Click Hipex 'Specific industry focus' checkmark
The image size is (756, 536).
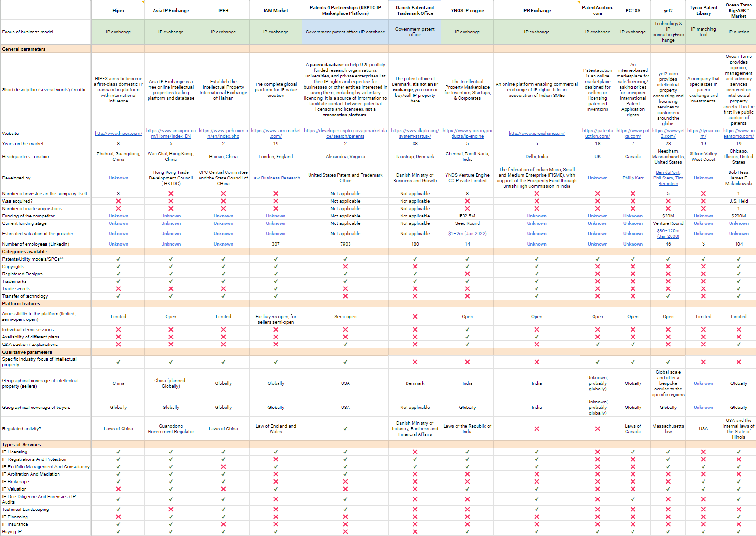coord(118,362)
